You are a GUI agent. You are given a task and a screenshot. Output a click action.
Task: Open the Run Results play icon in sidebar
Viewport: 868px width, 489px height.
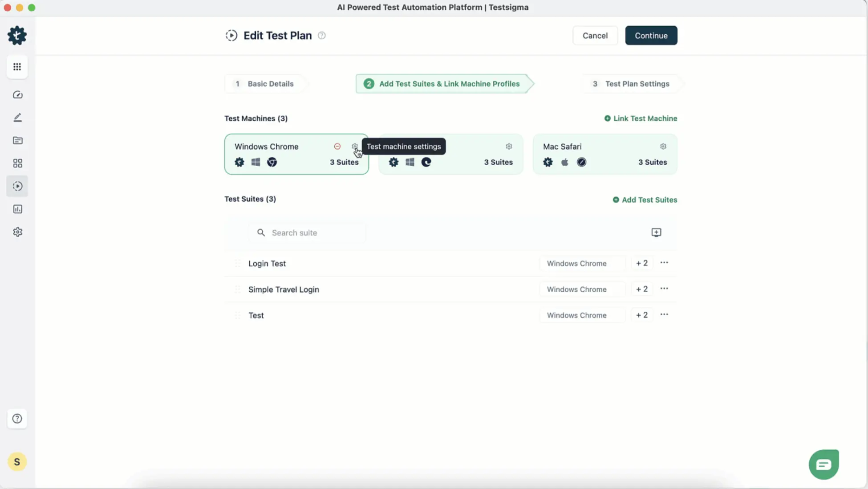pos(17,186)
